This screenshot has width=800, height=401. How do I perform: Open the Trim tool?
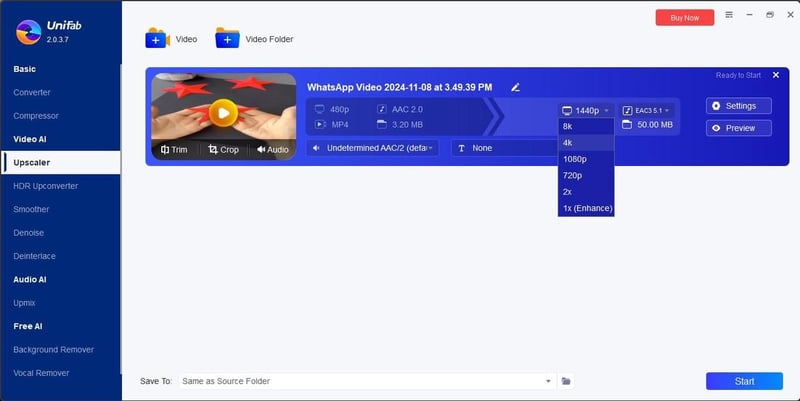click(x=174, y=149)
